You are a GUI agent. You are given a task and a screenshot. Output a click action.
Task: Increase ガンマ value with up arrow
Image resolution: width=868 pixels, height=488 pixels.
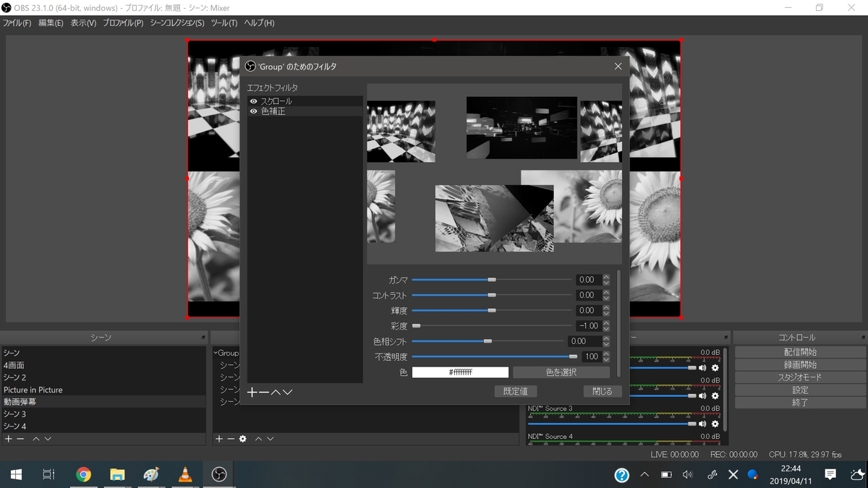[606, 277]
